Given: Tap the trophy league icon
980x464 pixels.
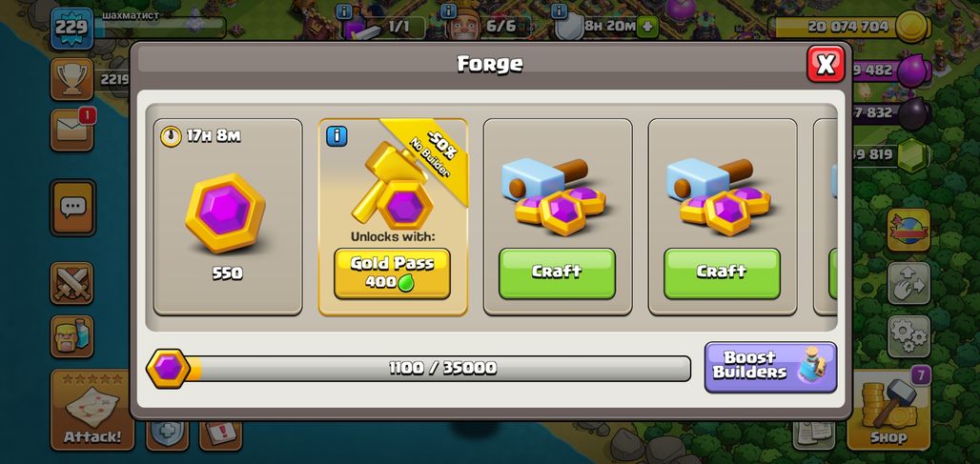Looking at the screenshot, I should 71,79.
